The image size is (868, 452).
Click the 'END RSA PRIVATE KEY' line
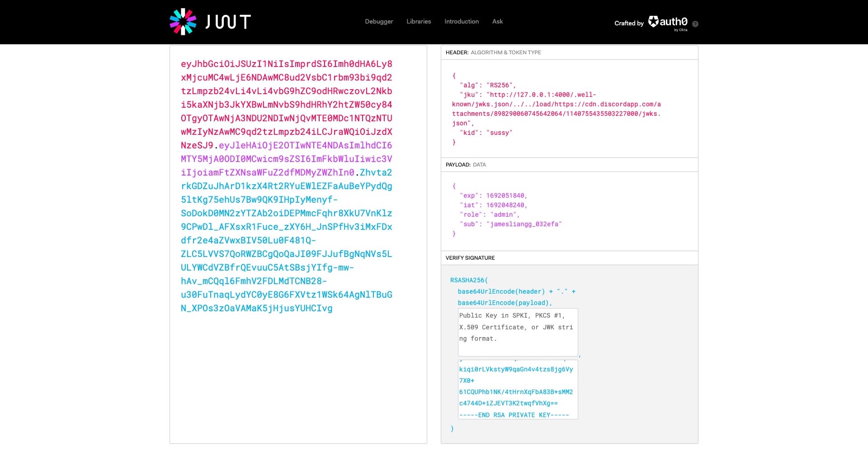pos(514,415)
